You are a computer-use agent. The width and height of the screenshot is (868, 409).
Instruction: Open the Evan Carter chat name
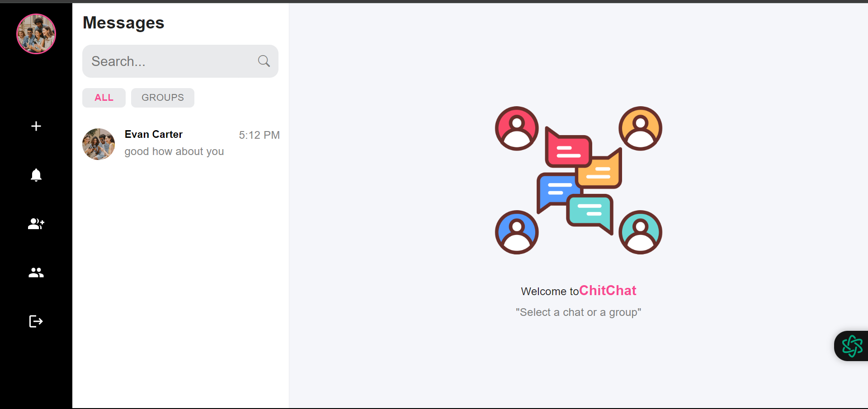point(154,134)
